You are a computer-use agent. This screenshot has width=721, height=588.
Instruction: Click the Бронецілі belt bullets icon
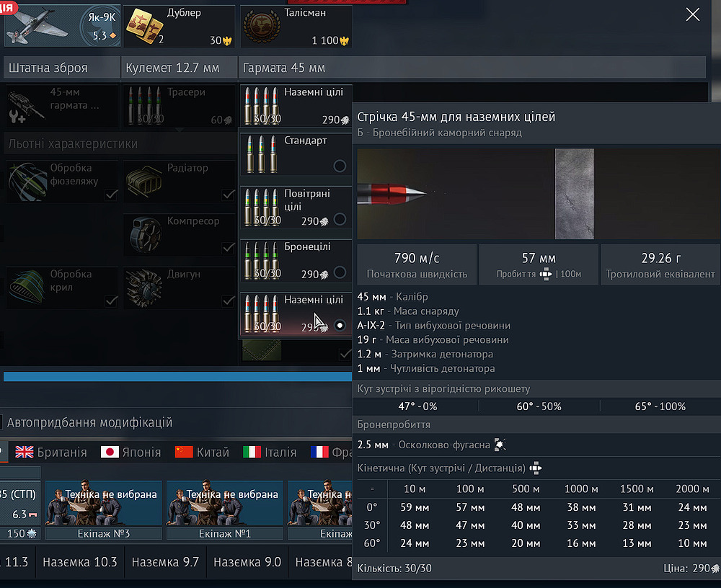coord(261,261)
